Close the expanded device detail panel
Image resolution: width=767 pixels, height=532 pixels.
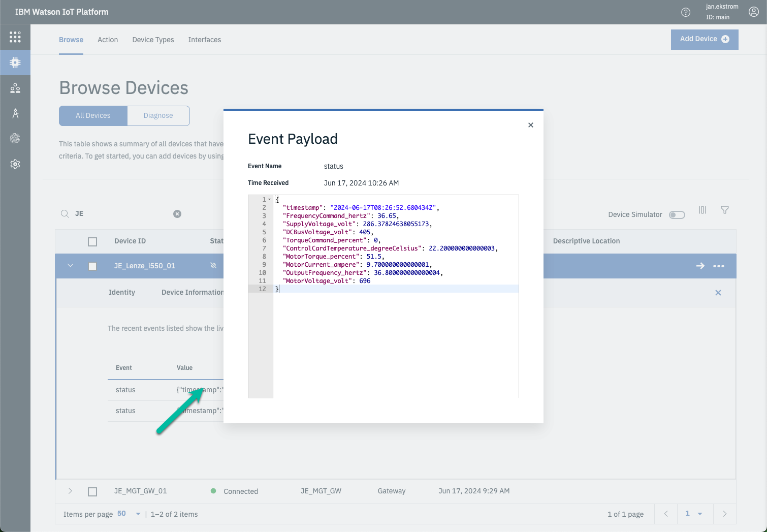[718, 293]
